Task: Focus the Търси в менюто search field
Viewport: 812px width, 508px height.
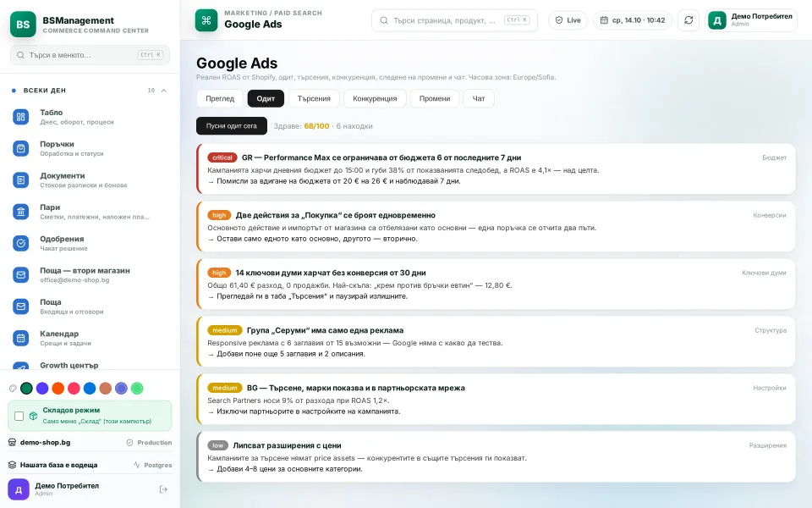Action: pyautogui.click(x=91, y=55)
